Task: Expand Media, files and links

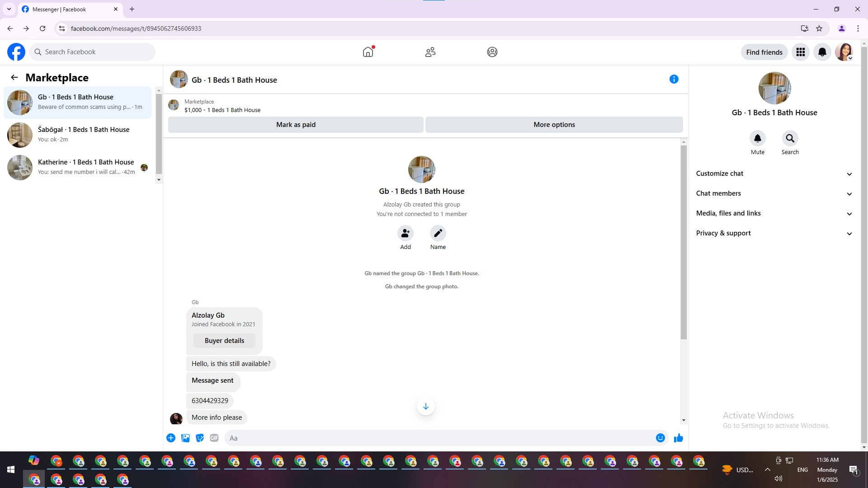Action: click(x=774, y=213)
